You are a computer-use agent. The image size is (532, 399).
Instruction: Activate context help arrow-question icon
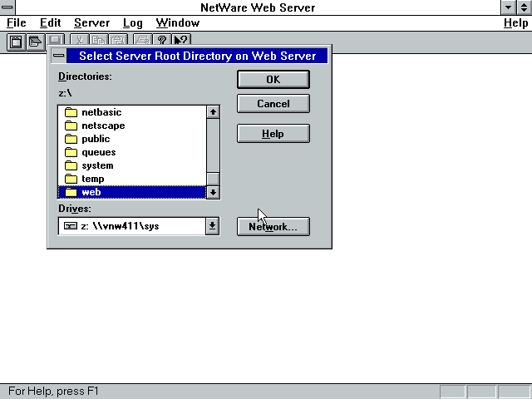(x=181, y=40)
